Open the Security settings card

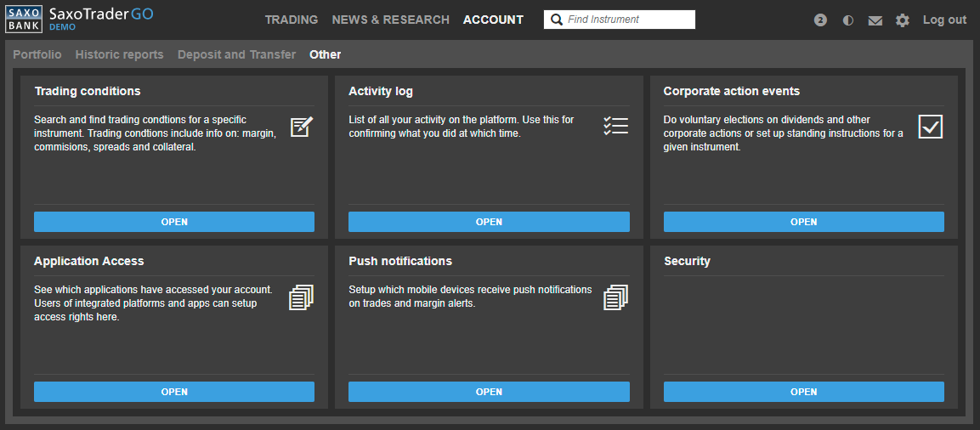coord(803,392)
